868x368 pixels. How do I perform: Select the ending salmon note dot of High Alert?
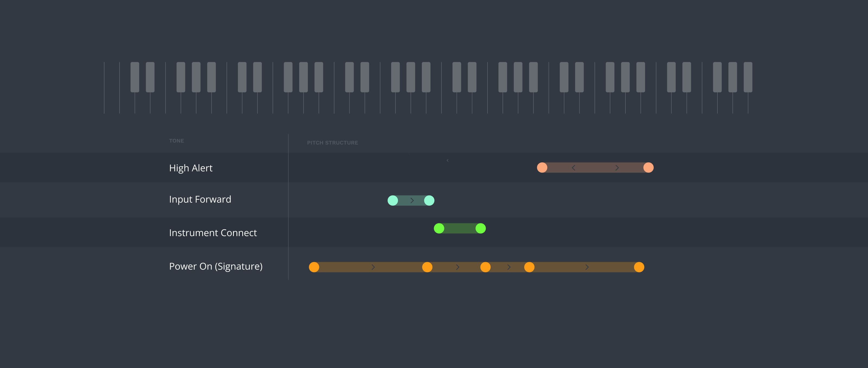[648, 167]
